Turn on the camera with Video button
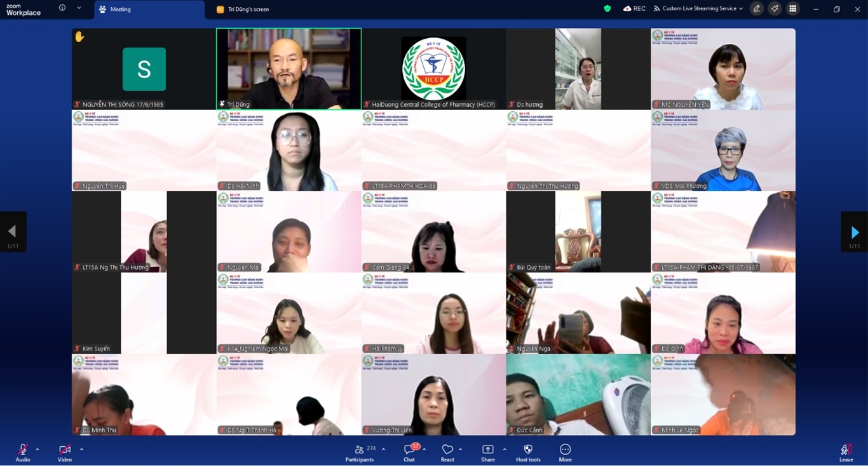This screenshot has height=466, width=868. coord(64,451)
